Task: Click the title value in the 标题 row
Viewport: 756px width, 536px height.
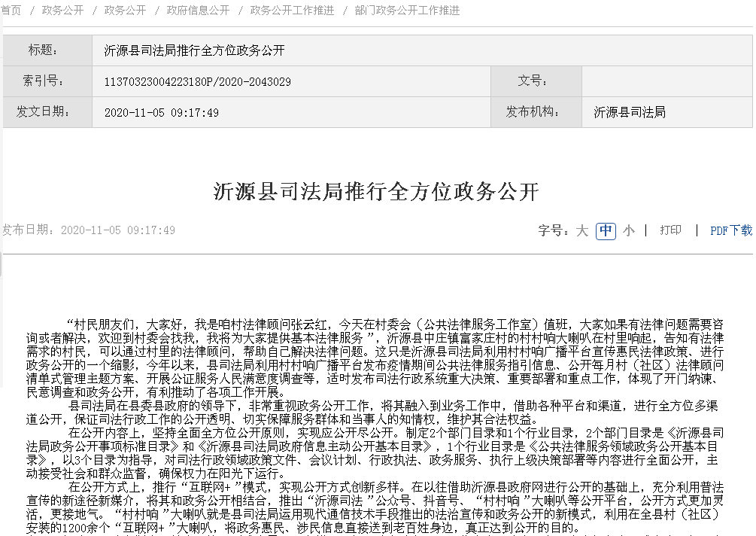Action: tap(194, 50)
